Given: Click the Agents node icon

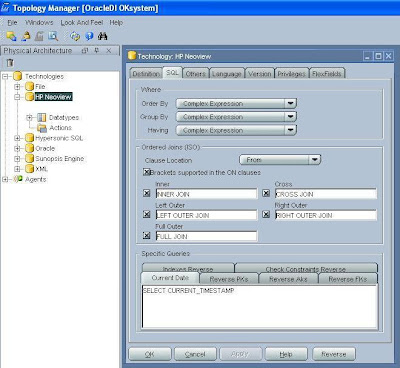Looking at the screenshot, I should point(18,179).
